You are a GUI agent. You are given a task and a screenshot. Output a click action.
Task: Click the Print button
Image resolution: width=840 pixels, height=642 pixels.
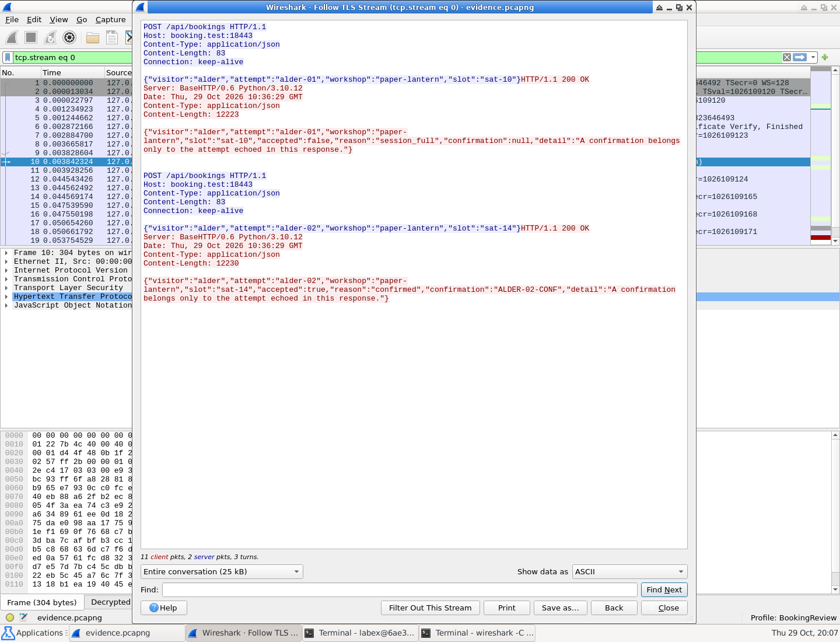(x=507, y=608)
